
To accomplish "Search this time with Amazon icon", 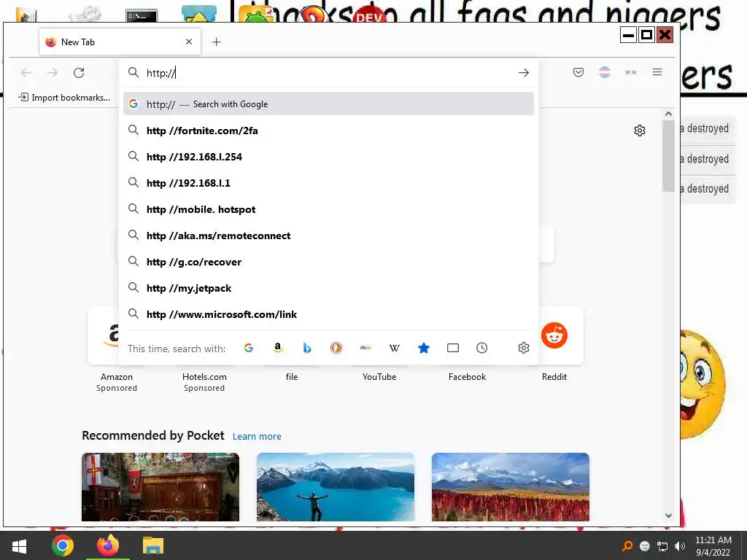I will point(278,348).
